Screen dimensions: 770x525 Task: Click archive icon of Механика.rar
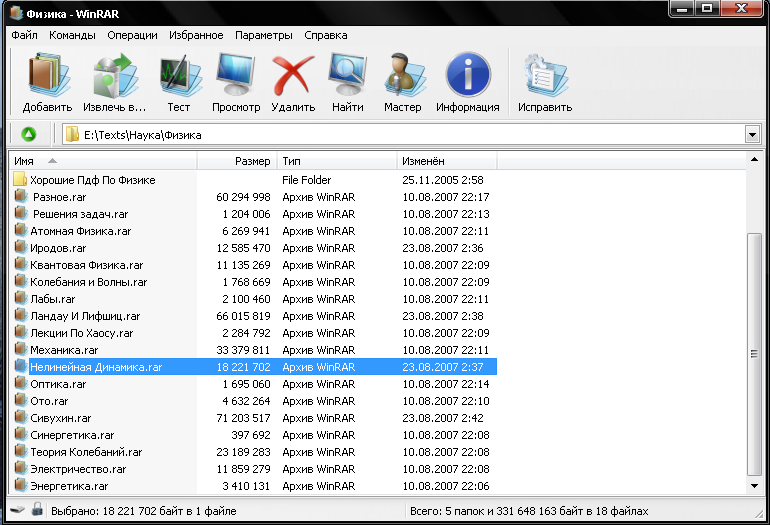21,350
